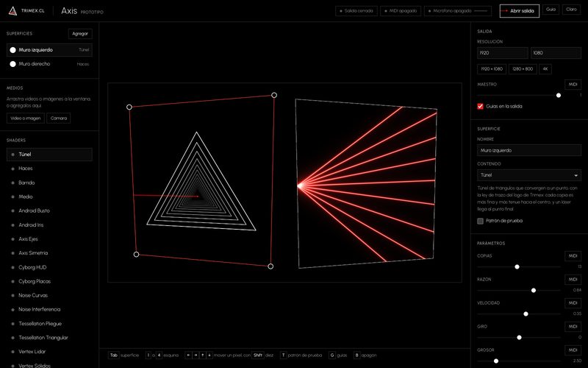Image resolution: width=588 pixels, height=368 pixels.
Task: Adjust the Razón slider handle
Action: click(x=534, y=290)
